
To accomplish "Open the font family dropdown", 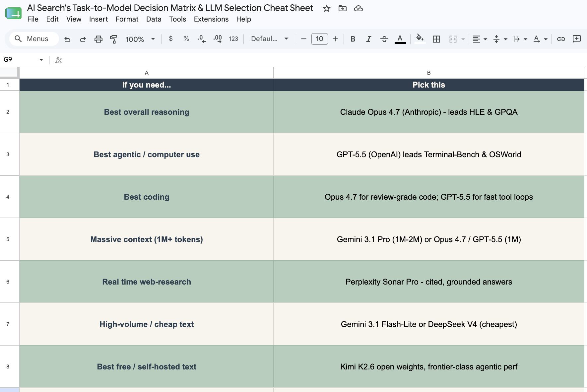I will click(x=270, y=39).
